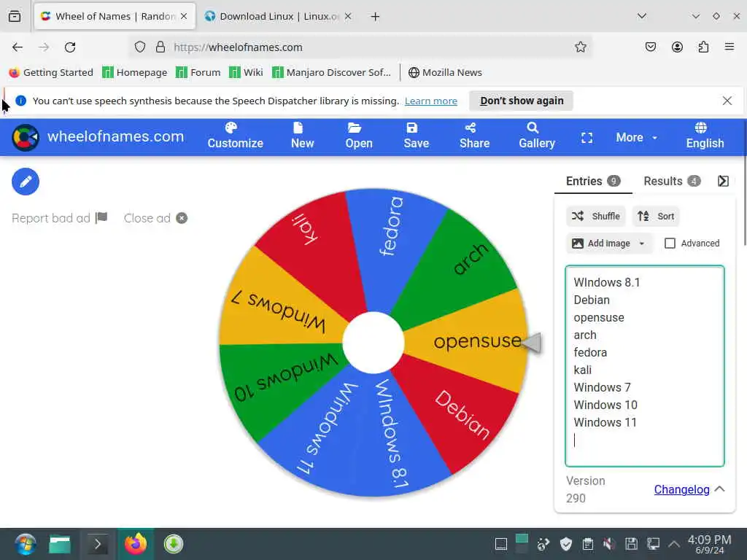Browse the wheel Gallery
747x560 pixels.
[537, 136]
